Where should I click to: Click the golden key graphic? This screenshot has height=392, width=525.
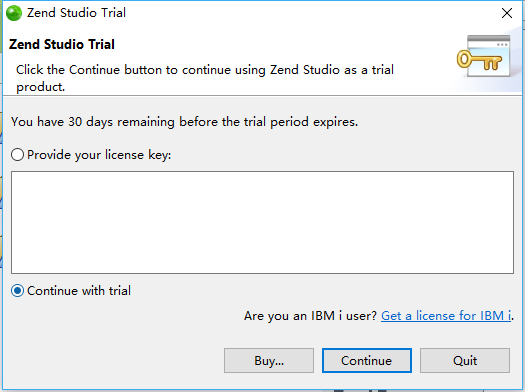479,60
